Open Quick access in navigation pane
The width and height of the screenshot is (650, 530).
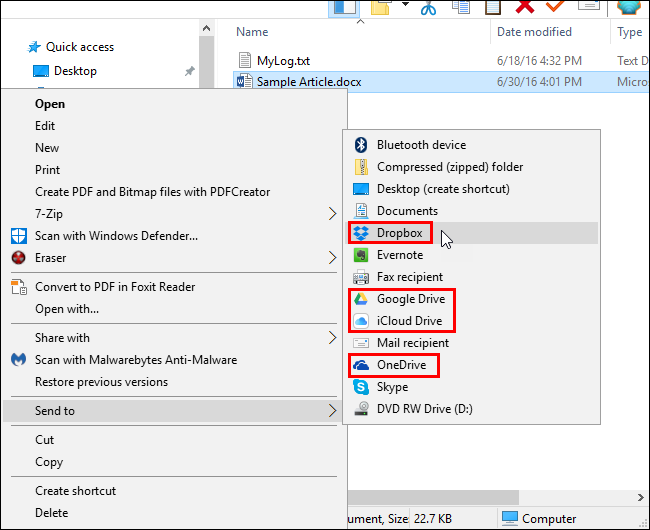pos(80,47)
